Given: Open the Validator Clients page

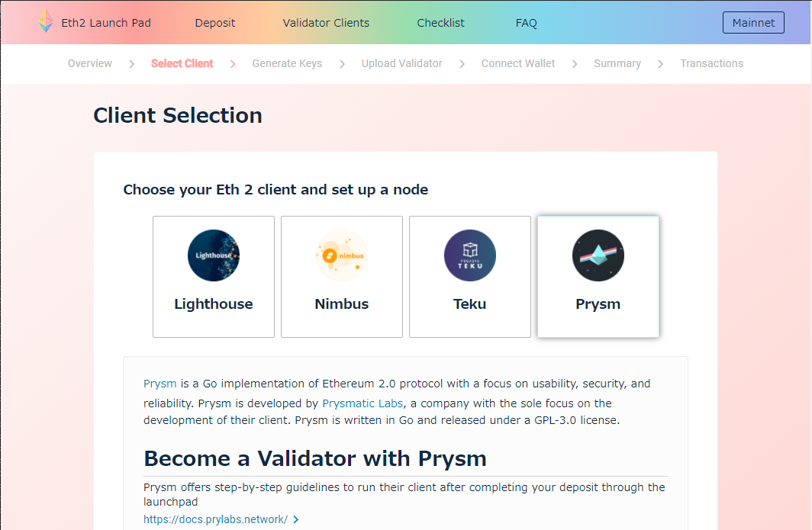Looking at the screenshot, I should (326, 23).
